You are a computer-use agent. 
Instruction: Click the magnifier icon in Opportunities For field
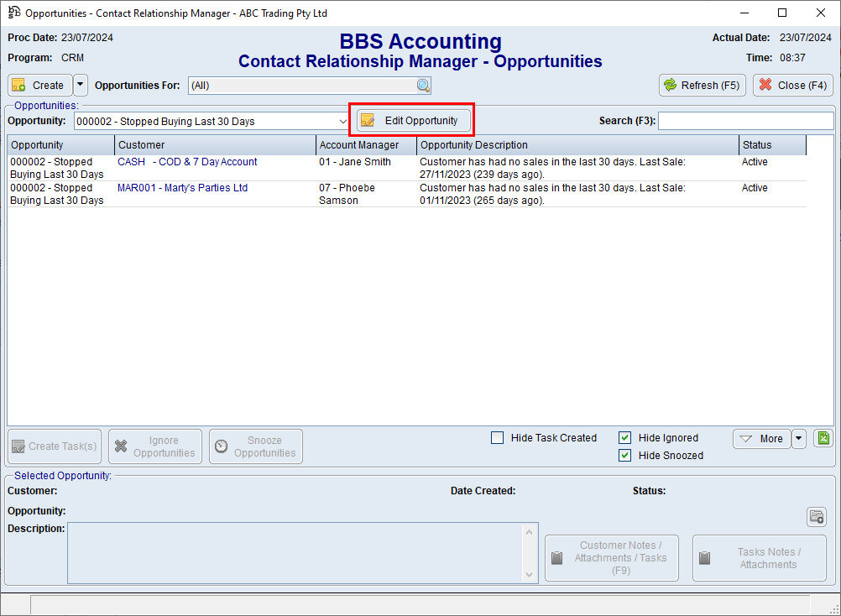tap(423, 86)
